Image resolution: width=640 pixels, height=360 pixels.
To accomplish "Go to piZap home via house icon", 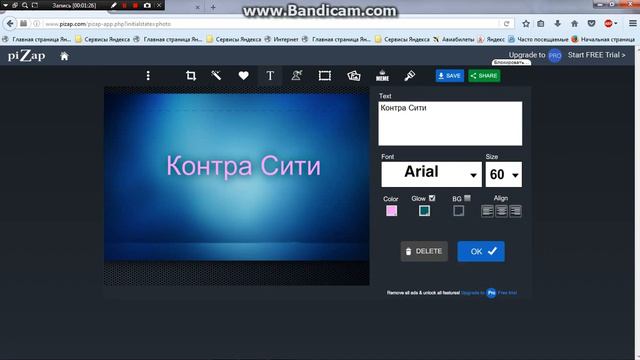I will [x=64, y=56].
